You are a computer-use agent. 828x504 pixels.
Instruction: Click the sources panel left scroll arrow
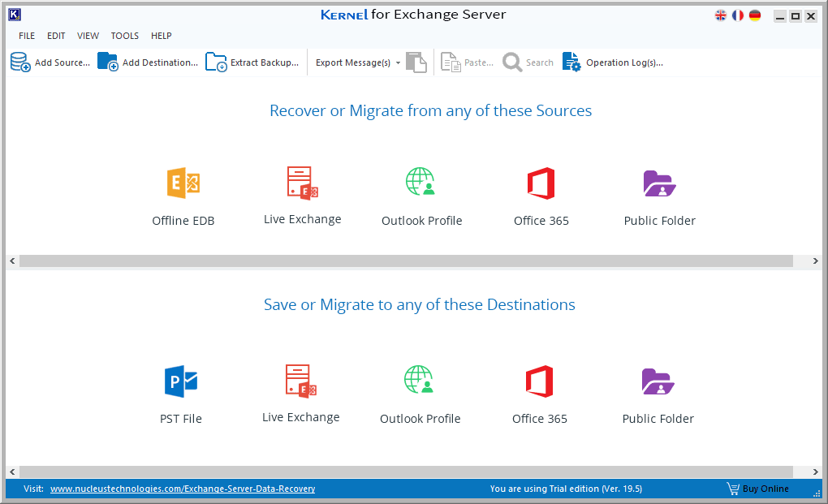13,261
